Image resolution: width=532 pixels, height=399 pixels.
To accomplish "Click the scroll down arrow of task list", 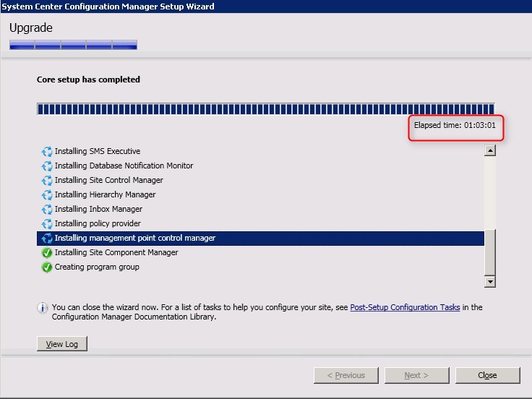I will pyautogui.click(x=490, y=282).
